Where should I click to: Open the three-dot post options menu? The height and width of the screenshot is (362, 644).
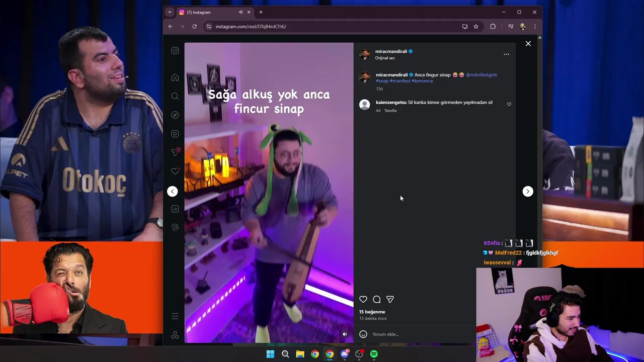point(506,54)
